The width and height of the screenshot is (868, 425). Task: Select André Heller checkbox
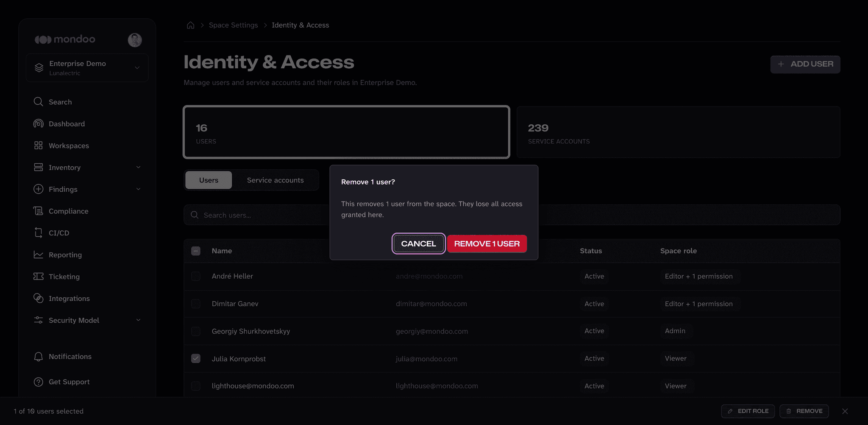click(x=196, y=276)
